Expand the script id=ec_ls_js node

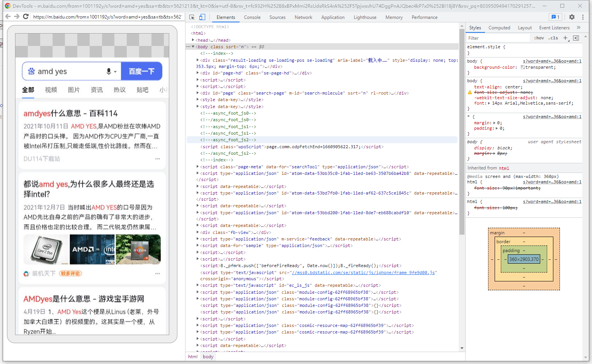pyautogui.click(x=197, y=285)
